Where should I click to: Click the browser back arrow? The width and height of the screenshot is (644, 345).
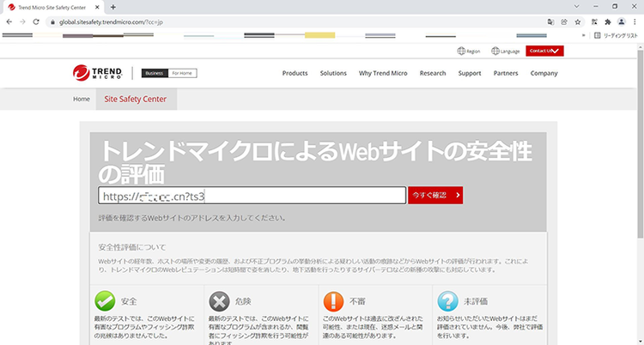click(9, 21)
